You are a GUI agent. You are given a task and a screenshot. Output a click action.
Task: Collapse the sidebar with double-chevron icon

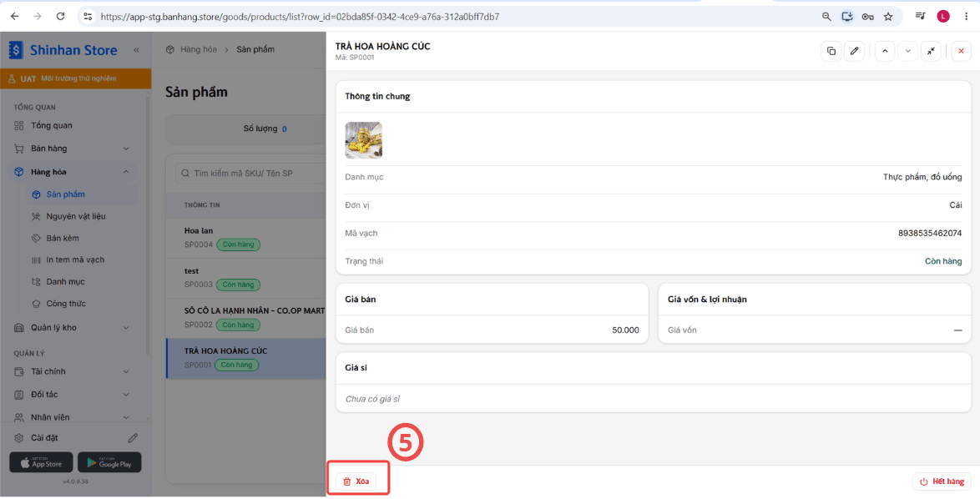(136, 50)
